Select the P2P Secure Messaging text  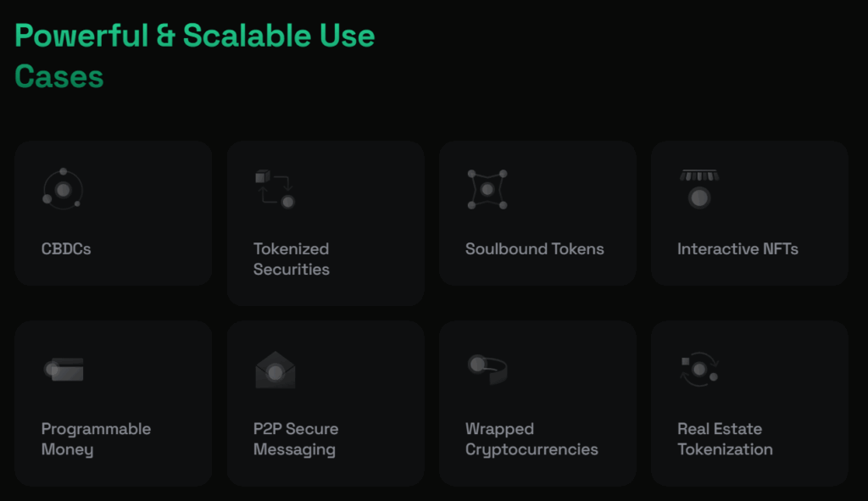click(x=295, y=439)
